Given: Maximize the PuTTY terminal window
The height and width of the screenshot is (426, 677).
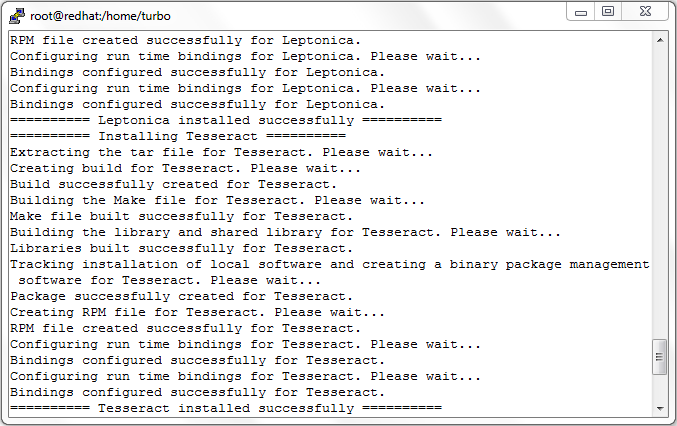Looking at the screenshot, I should click(x=608, y=12).
